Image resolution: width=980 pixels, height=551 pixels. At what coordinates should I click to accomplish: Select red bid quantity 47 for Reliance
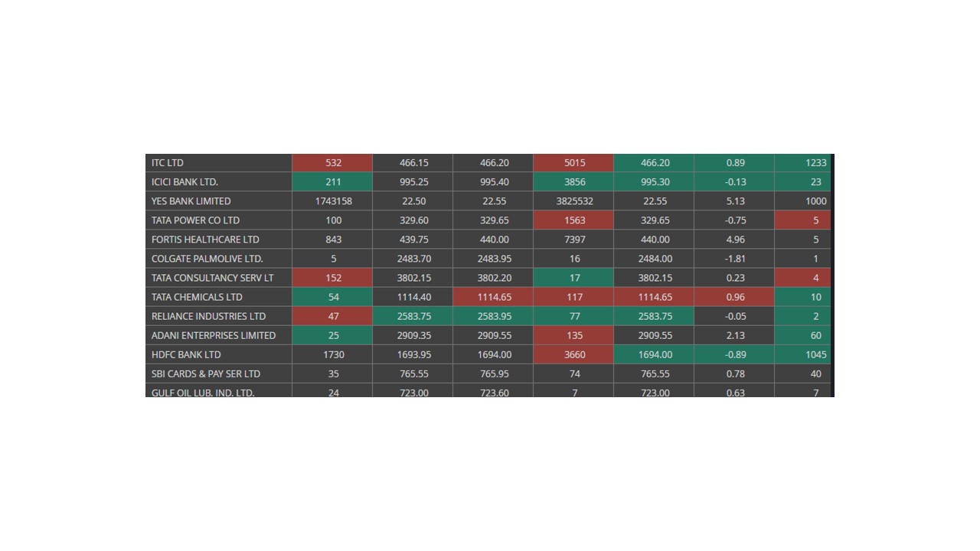pos(332,316)
